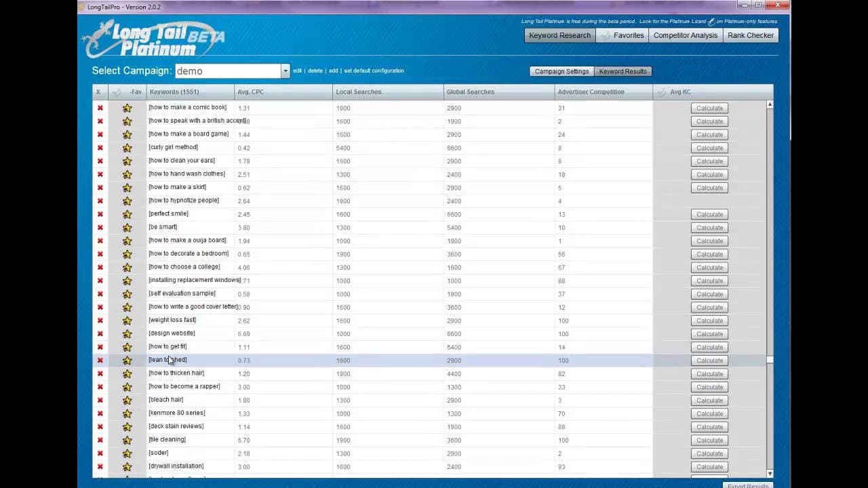Toggle favorite star for 'weight loss fast'

tap(127, 321)
